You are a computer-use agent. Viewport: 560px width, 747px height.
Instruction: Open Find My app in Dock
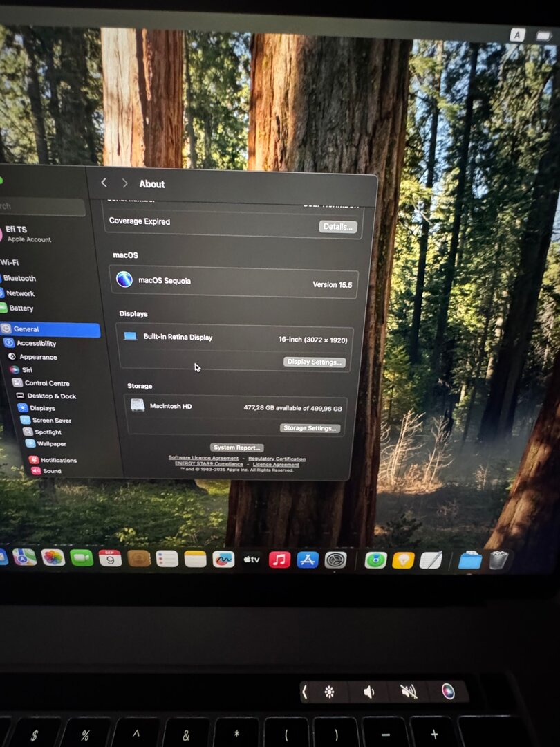(x=375, y=561)
